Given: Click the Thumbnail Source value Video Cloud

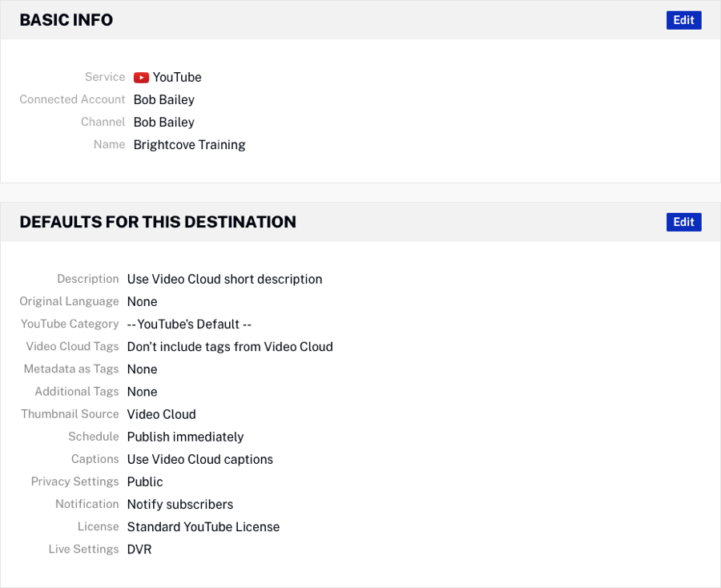Looking at the screenshot, I should (161, 414).
